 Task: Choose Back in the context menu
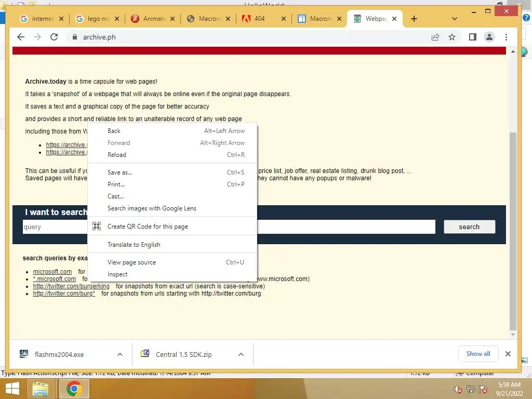pos(172,131)
